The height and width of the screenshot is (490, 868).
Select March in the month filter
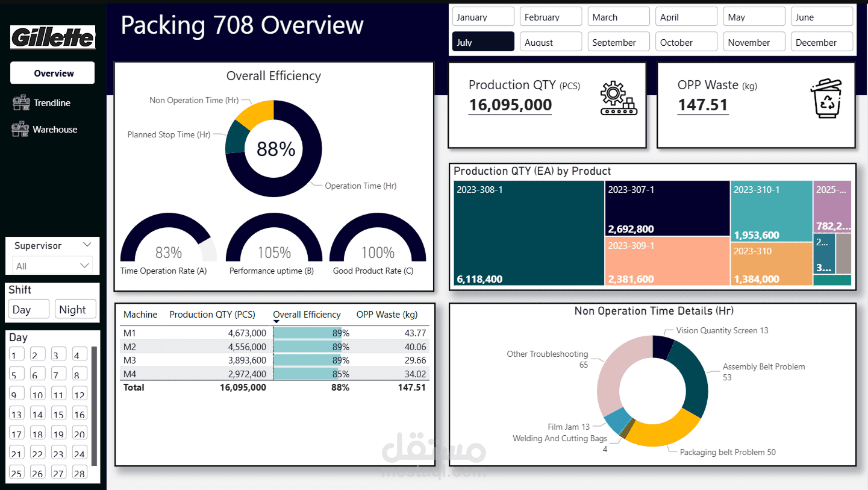click(x=618, y=16)
